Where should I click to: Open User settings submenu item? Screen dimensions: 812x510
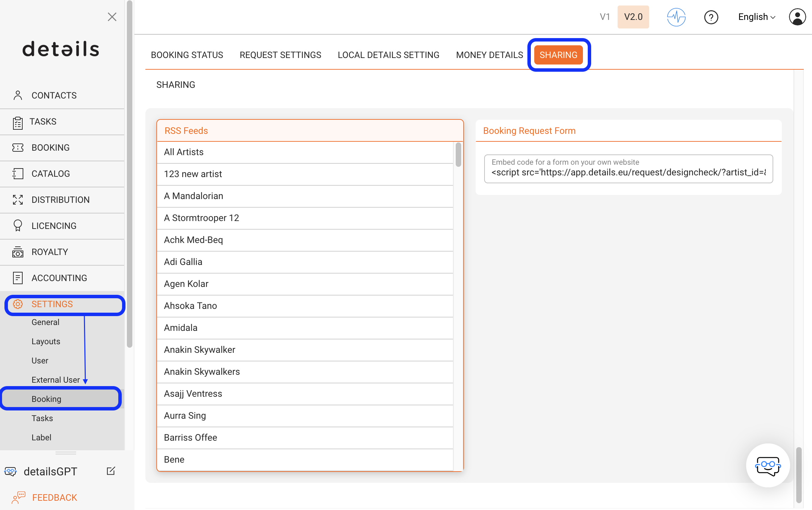pos(40,361)
